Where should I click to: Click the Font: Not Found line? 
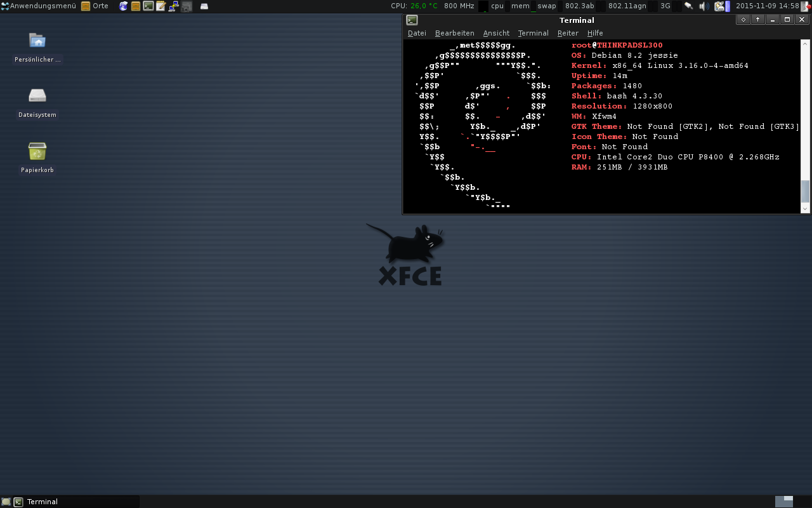pyautogui.click(x=609, y=147)
